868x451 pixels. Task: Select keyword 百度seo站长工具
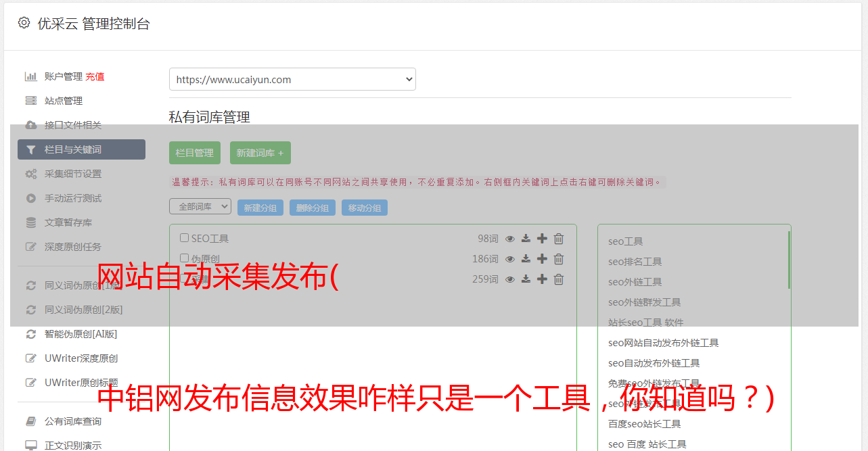[645, 424]
